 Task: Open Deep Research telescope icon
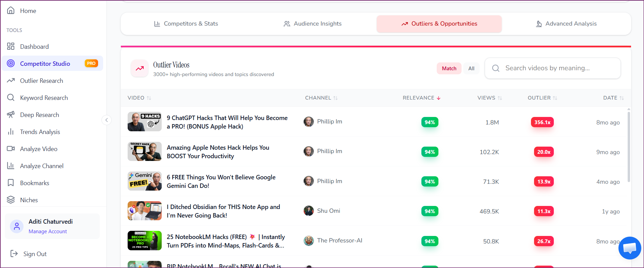pyautogui.click(x=11, y=115)
